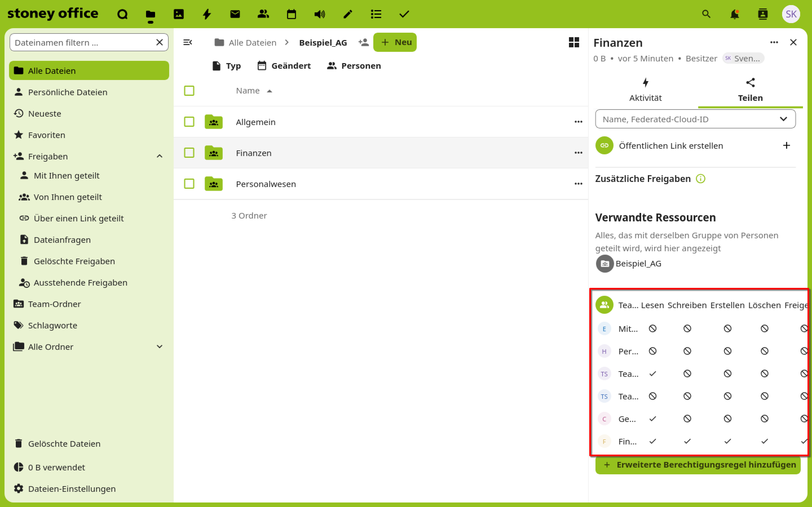Open the Photos app icon in top bar
The width and height of the screenshot is (812, 507).
pyautogui.click(x=178, y=14)
